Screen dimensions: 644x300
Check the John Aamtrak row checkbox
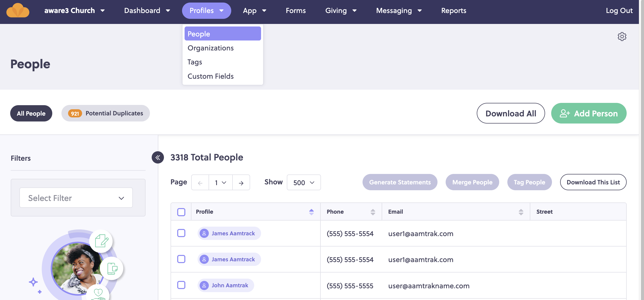[181, 285]
